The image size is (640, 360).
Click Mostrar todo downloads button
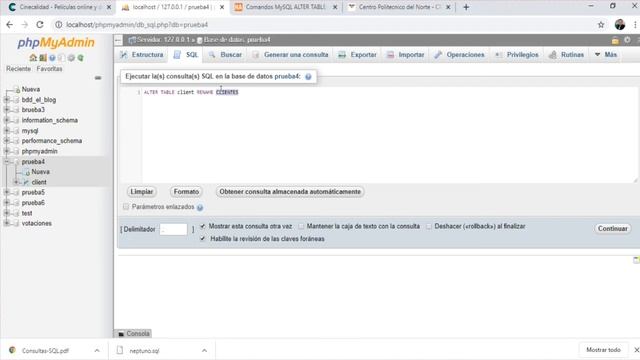[603, 350]
